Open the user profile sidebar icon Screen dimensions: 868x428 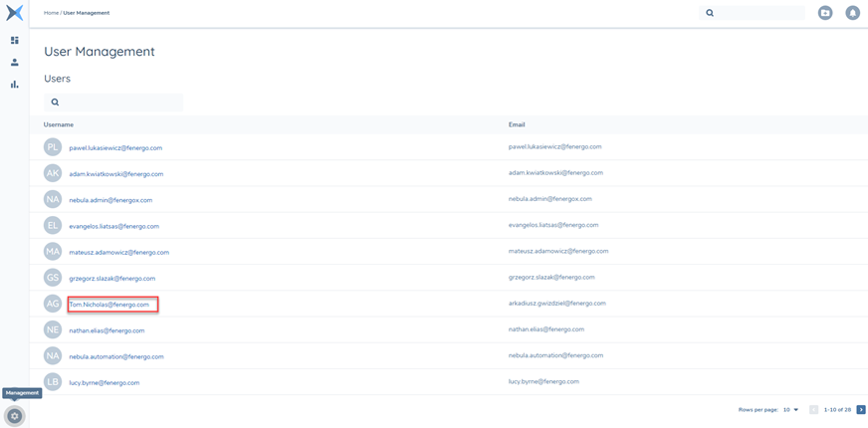coord(14,63)
